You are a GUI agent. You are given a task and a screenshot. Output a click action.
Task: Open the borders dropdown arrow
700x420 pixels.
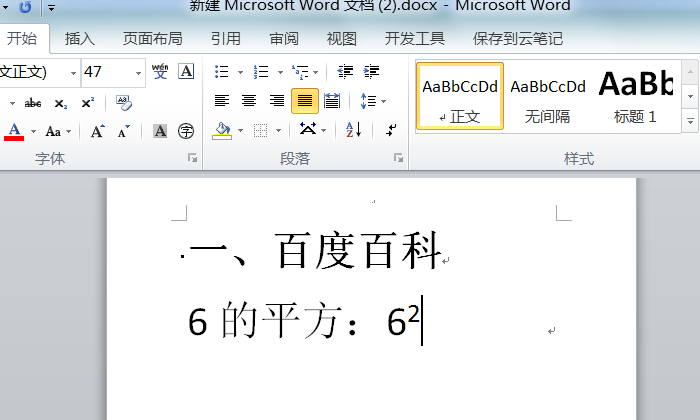tap(279, 131)
